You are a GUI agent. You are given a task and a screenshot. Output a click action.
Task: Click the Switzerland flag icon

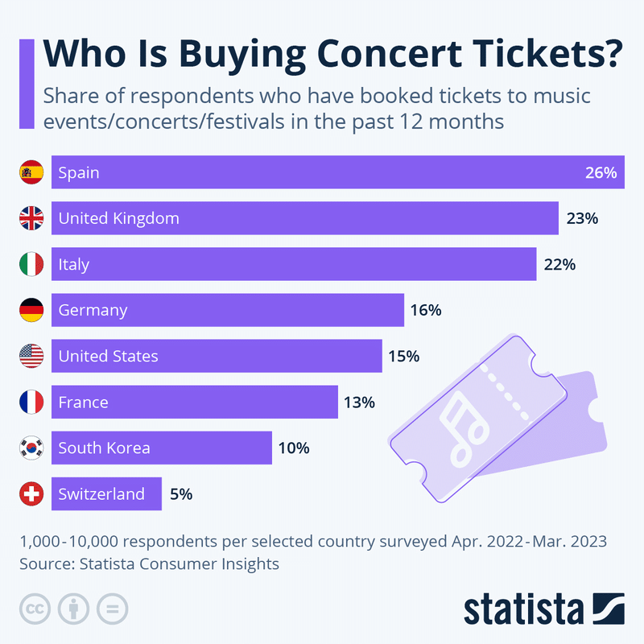(x=31, y=493)
